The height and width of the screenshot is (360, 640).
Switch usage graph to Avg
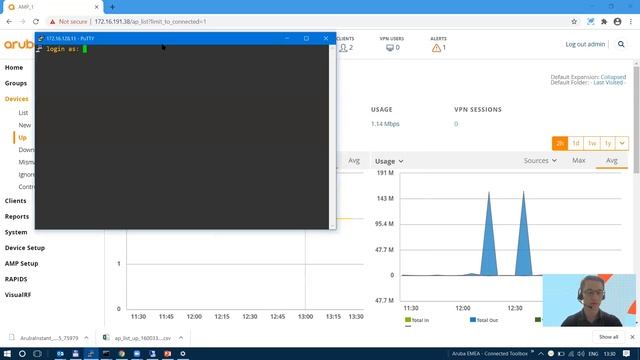click(611, 160)
